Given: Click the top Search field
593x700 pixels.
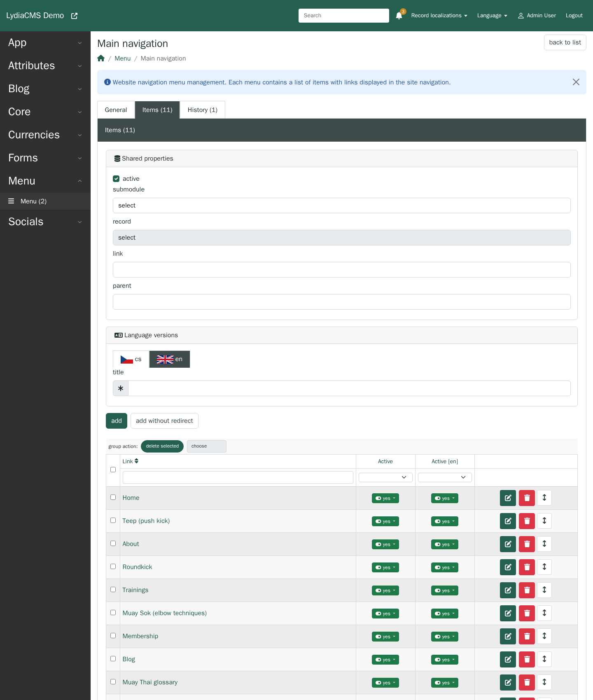Looking at the screenshot, I should coord(344,16).
